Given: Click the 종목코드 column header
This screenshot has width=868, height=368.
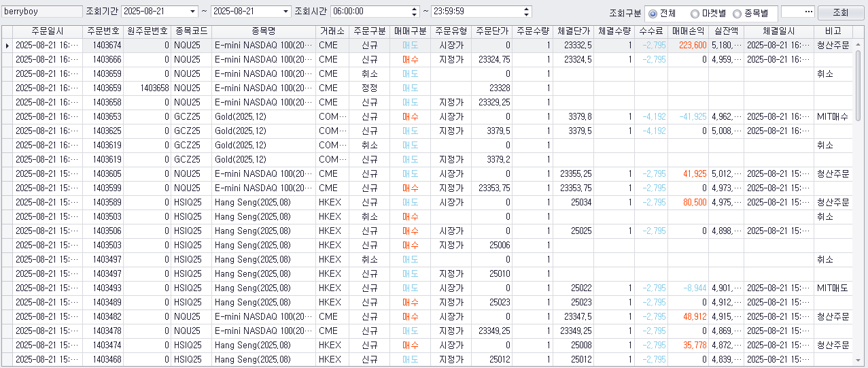Looking at the screenshot, I should click(x=191, y=31).
